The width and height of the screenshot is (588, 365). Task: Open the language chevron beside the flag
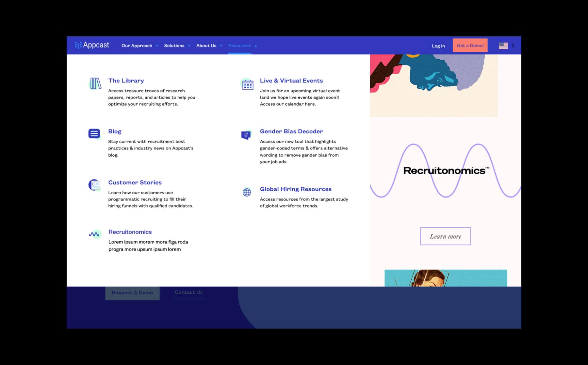[513, 45]
